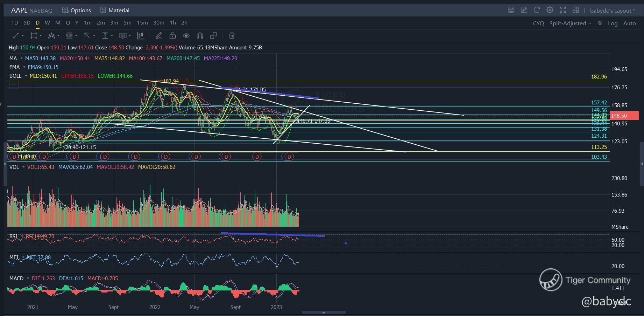Open the babydc's Layout dropdown
The width and height of the screenshot is (644, 316).
[612, 11]
